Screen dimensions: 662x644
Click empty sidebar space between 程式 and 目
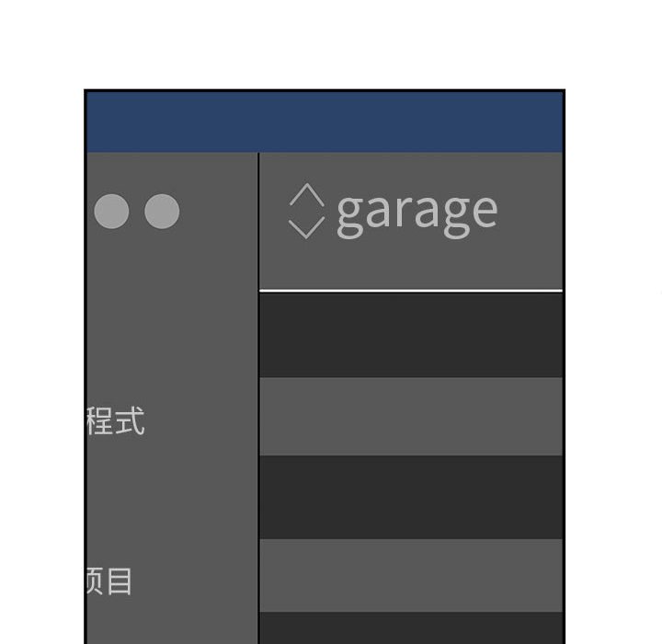click(171, 501)
